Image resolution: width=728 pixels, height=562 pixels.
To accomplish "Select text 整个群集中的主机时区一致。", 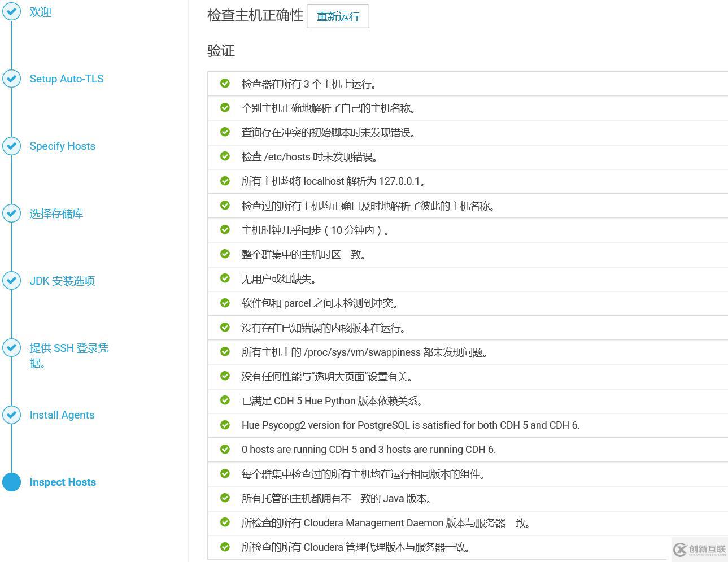I will (304, 255).
